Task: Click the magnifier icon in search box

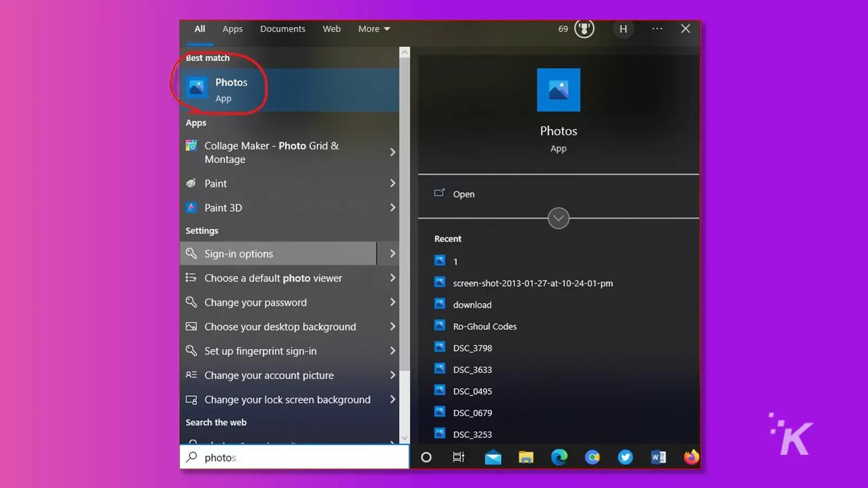Action: pyautogui.click(x=192, y=457)
